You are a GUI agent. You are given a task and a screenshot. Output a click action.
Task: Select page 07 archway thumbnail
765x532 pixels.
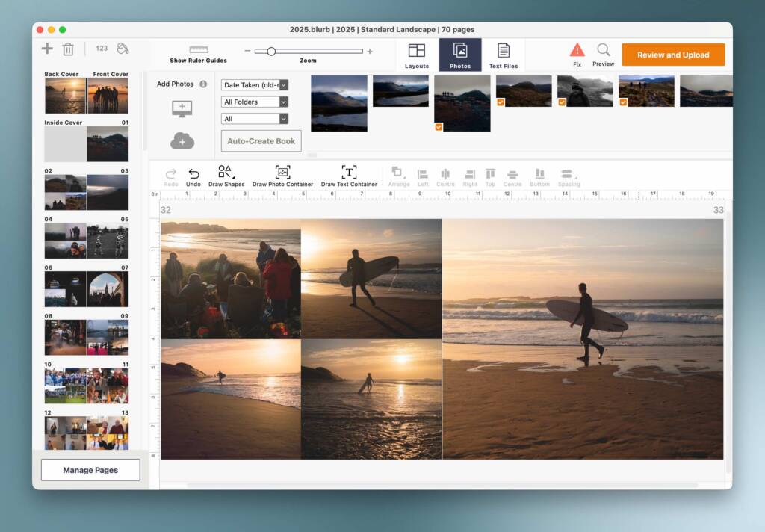coord(108,289)
